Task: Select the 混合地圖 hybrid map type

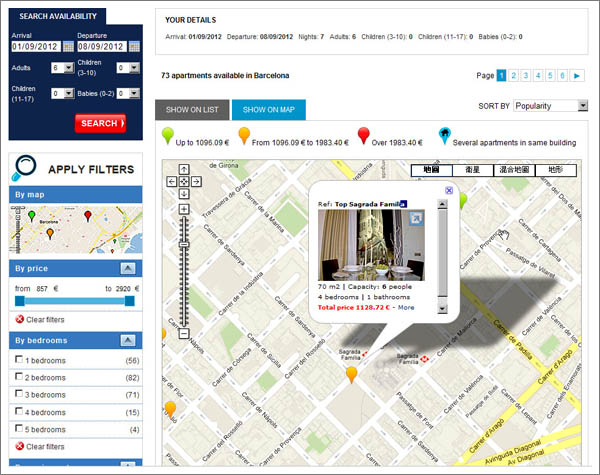Action: [514, 170]
